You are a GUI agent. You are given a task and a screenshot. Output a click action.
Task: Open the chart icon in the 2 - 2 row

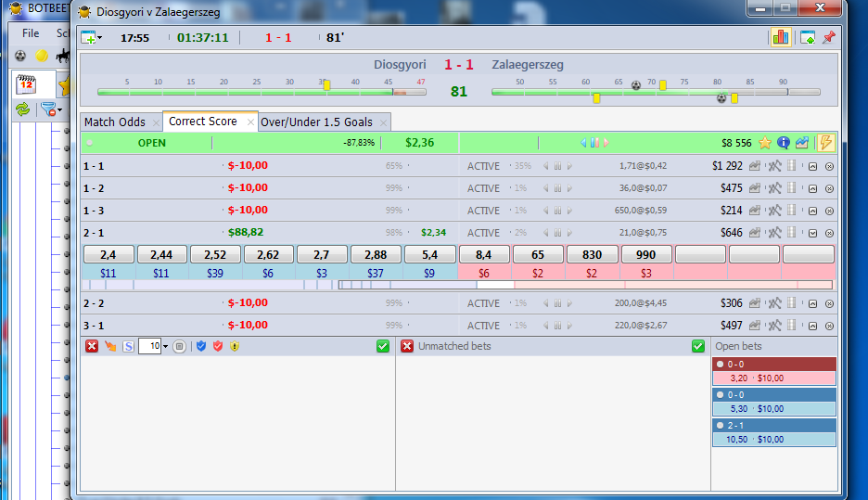click(754, 303)
